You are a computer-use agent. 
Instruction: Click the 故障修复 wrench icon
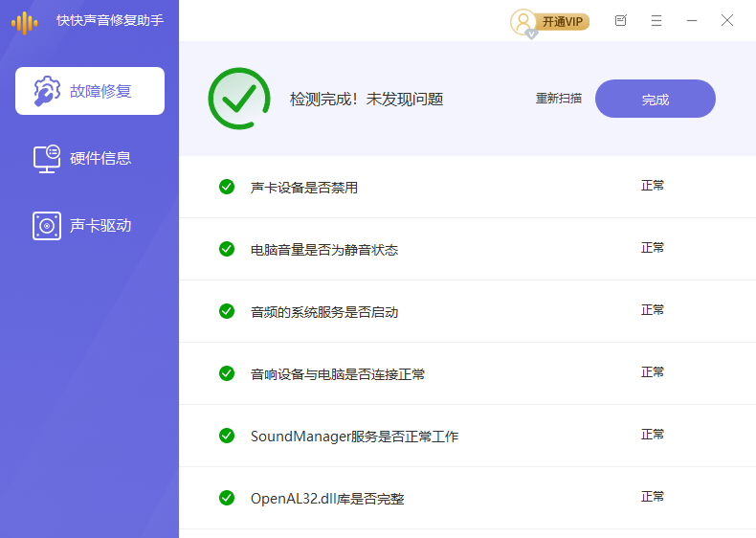click(47, 92)
